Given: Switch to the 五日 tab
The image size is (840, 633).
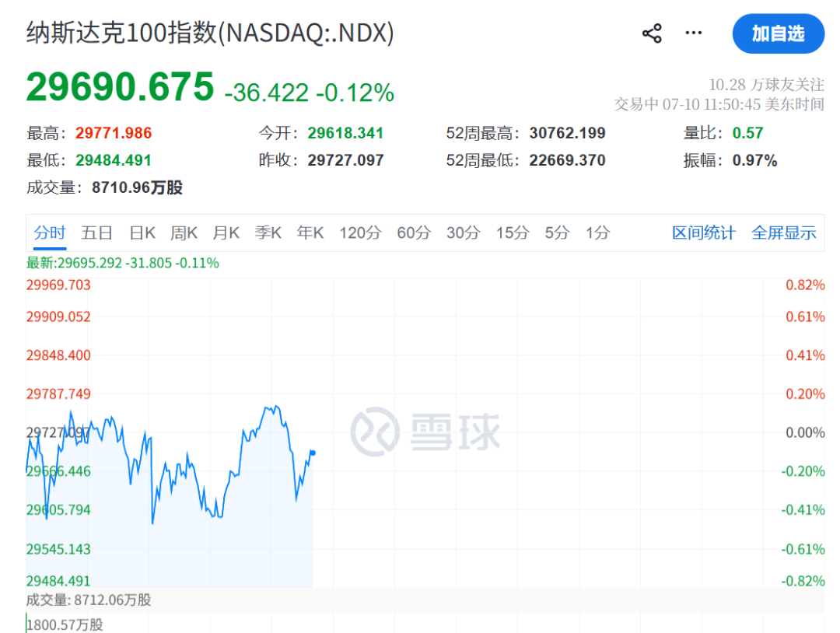Looking at the screenshot, I should 97,233.
